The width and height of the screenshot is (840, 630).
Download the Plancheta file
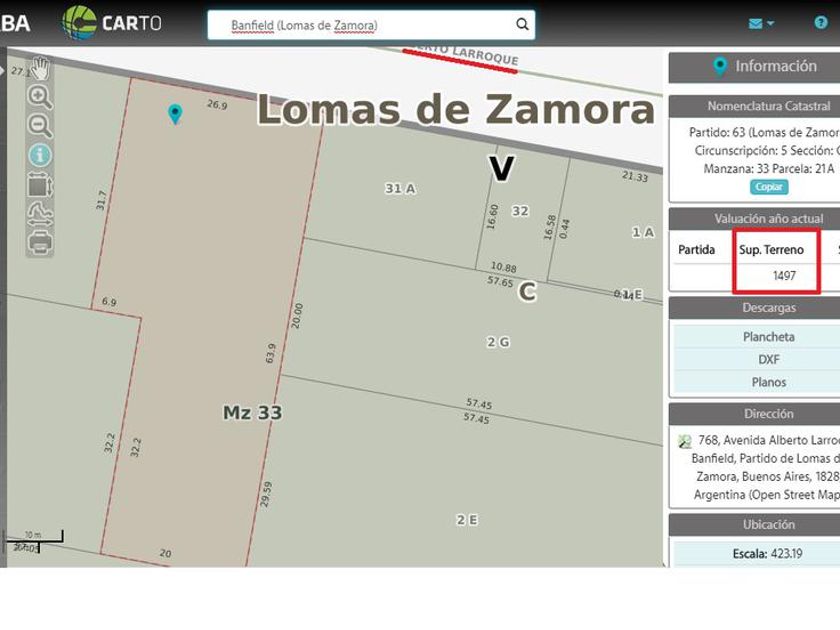pyautogui.click(x=768, y=337)
